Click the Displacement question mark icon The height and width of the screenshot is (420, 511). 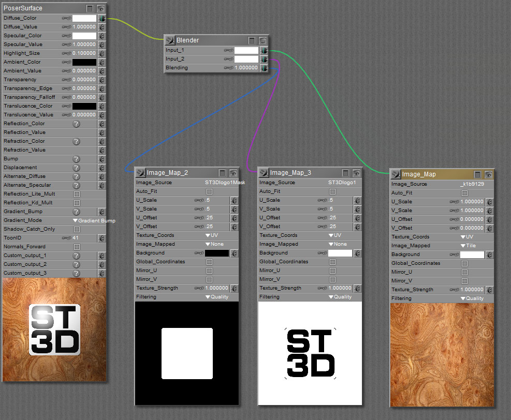click(76, 168)
